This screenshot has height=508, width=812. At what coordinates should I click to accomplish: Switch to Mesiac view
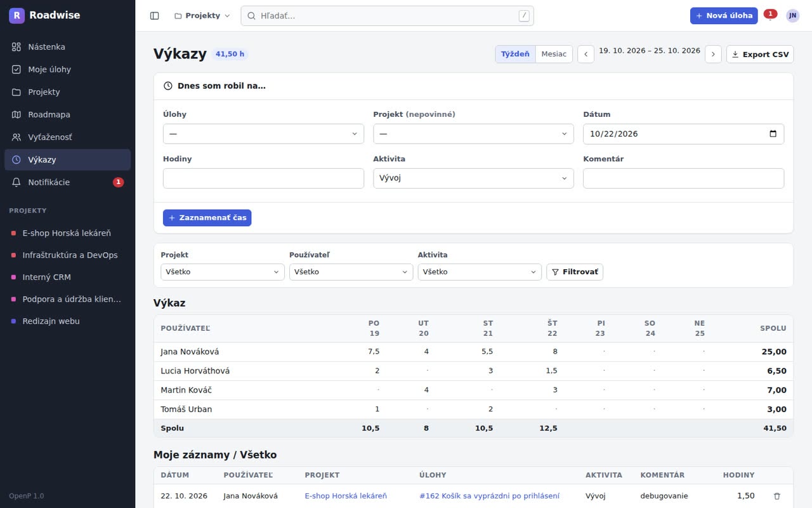tap(554, 55)
